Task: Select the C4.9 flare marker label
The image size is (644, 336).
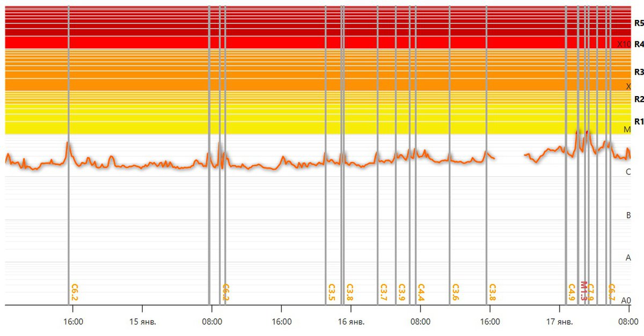Action: (x=572, y=292)
